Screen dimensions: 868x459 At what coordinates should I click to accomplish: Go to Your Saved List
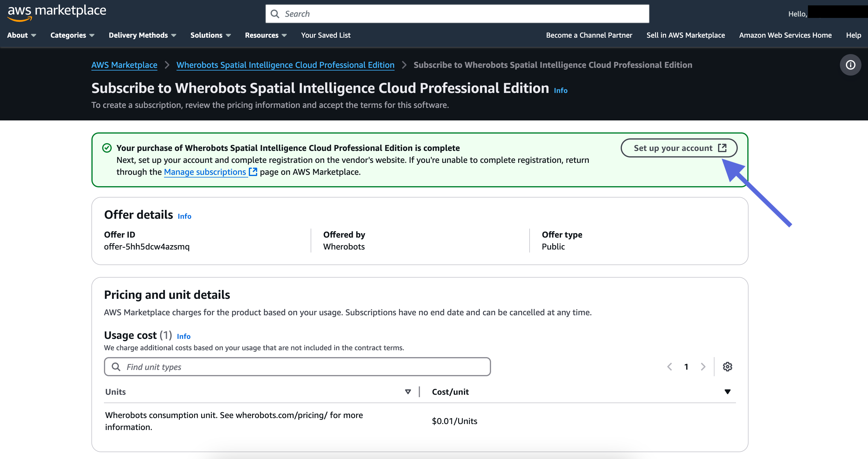326,35
